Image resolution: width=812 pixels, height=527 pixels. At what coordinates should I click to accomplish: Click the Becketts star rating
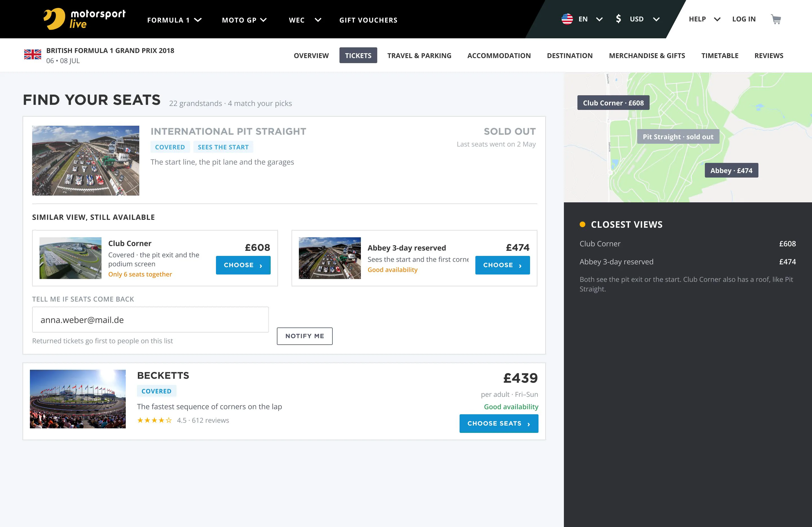tap(154, 420)
